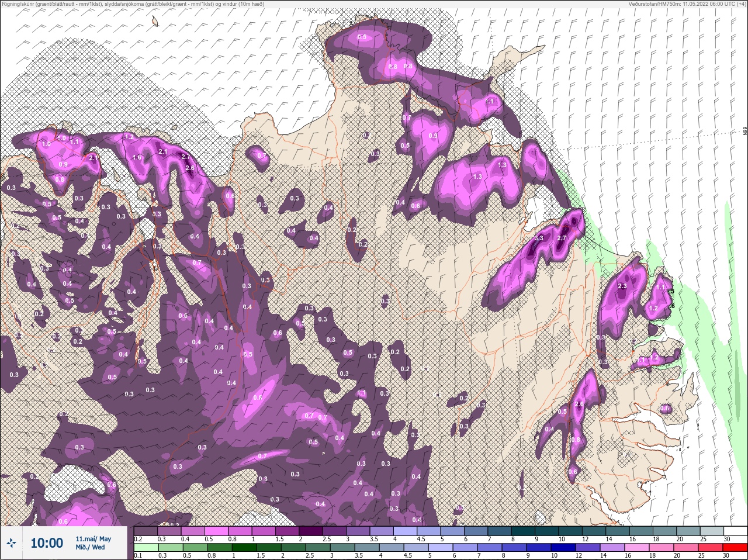Image resolution: width=748 pixels, height=560 pixels.
Task: Click the four-point compass icon beside the time
Action: [11, 544]
